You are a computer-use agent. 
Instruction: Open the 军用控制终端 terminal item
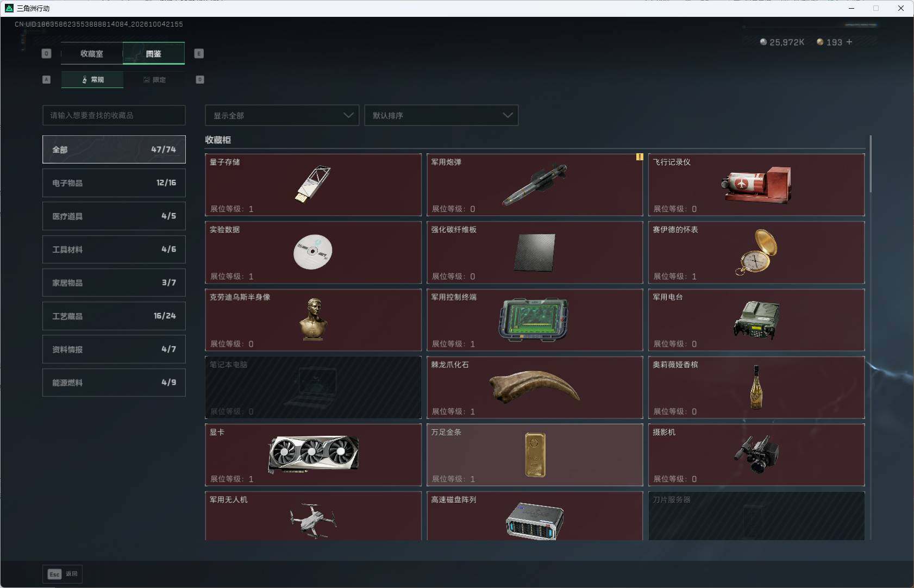click(535, 320)
